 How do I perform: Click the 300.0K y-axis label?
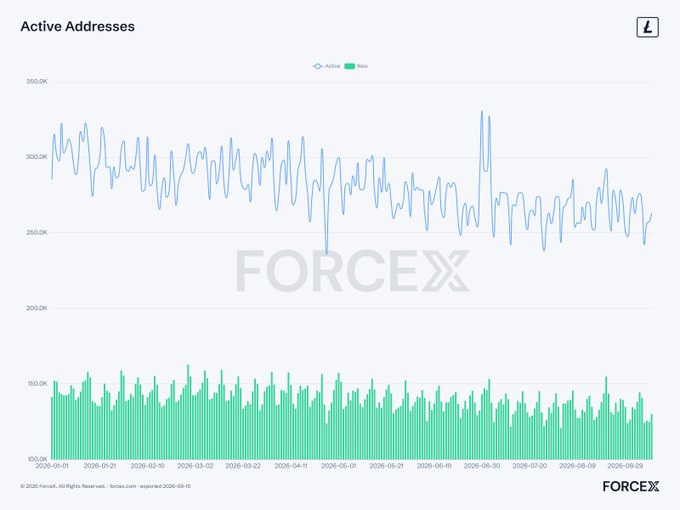coord(36,157)
